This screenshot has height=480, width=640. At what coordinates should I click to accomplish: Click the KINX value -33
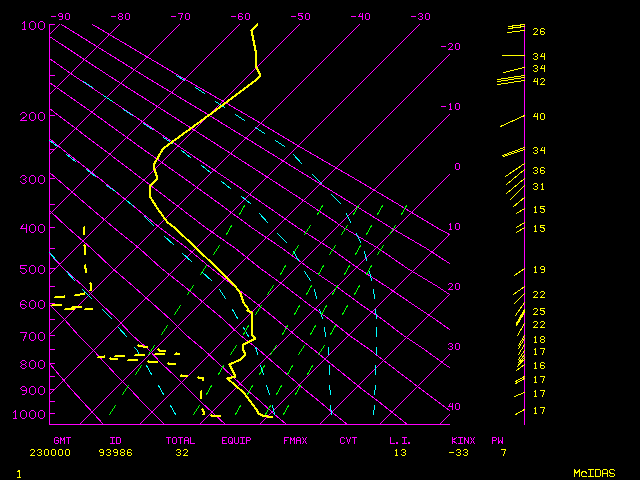tap(460, 452)
